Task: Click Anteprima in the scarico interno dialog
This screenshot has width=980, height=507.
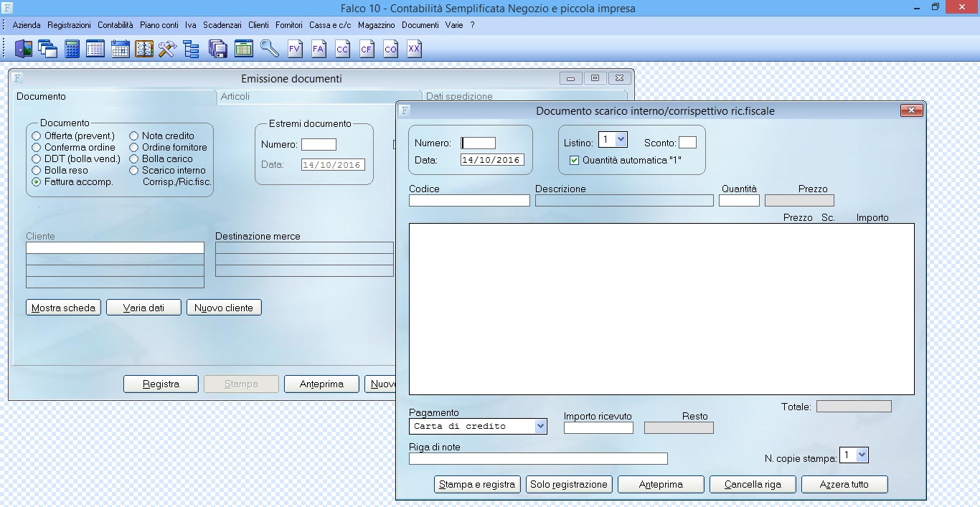Action: (x=661, y=484)
